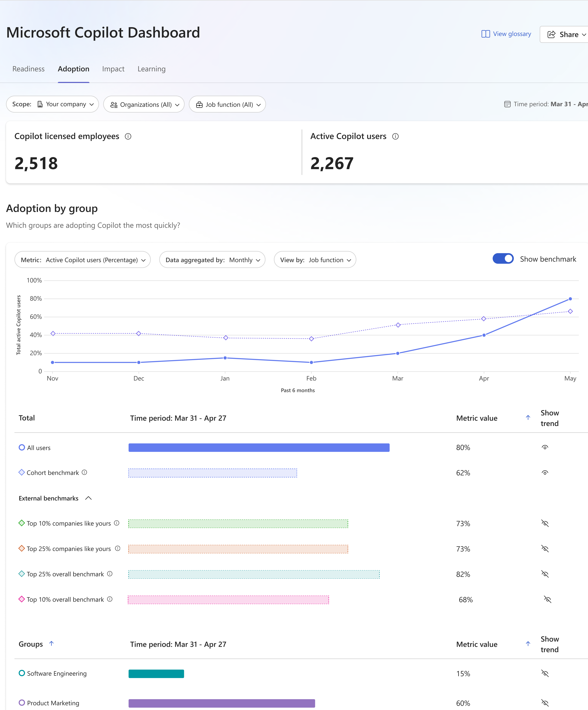Click the Feb data point on solid line
Viewport: 588px width, 710px height.
click(311, 362)
